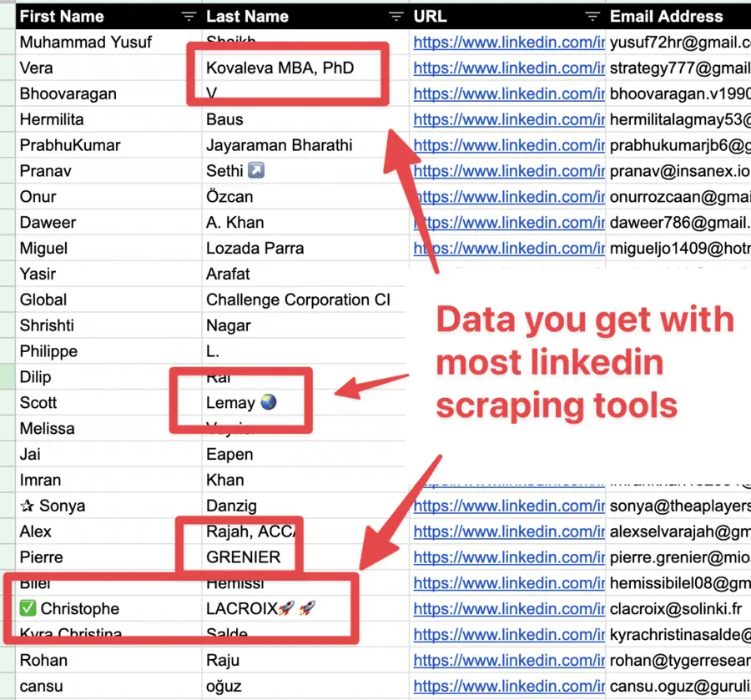Open the Last Name filter dropdown
This screenshot has width=751, height=700.
coord(396,16)
